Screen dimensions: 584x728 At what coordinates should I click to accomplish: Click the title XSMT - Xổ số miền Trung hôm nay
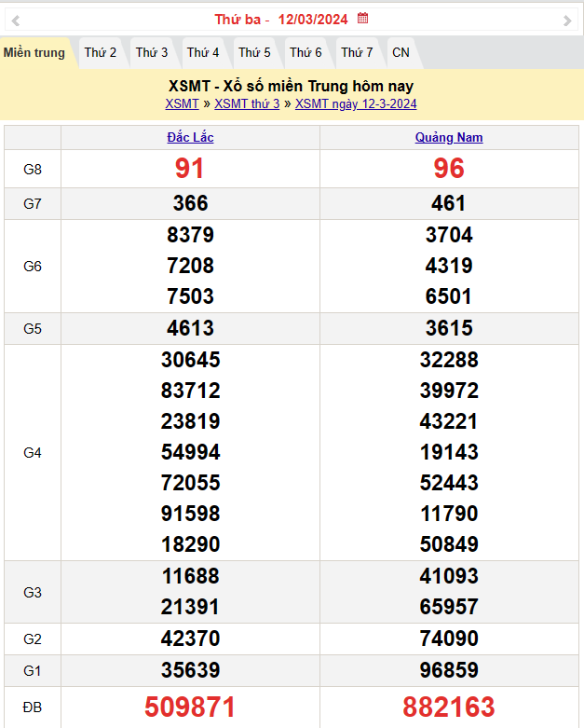(x=291, y=87)
